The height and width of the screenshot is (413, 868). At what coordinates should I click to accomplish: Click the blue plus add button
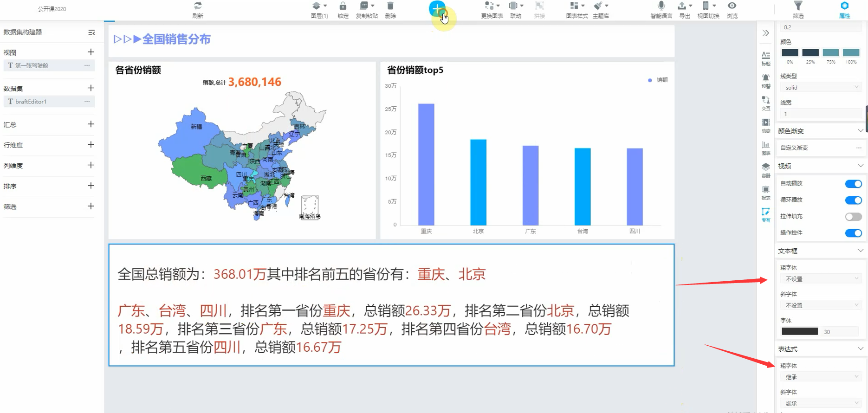pyautogui.click(x=437, y=9)
